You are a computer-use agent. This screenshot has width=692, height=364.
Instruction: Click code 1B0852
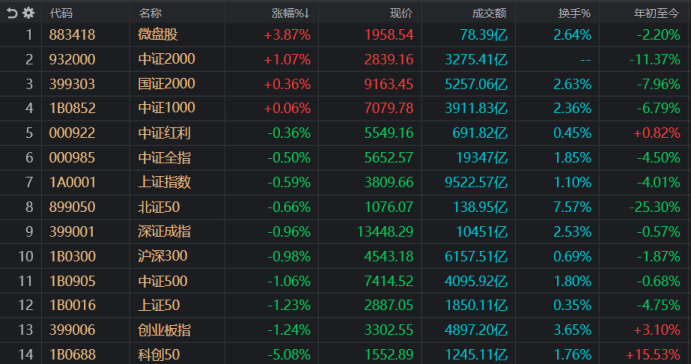72,108
